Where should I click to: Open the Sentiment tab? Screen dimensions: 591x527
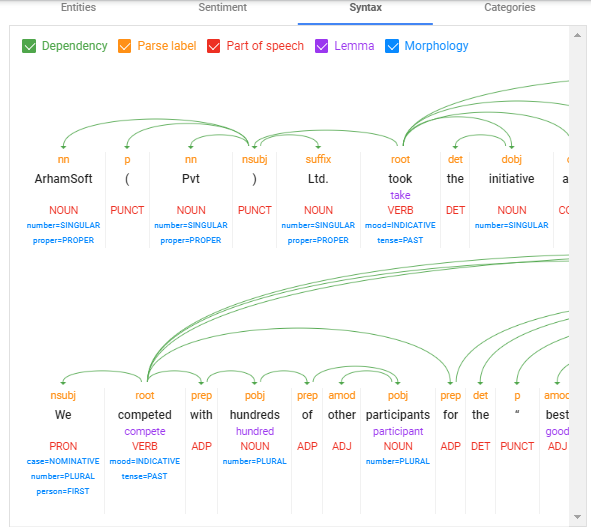pyautogui.click(x=222, y=7)
